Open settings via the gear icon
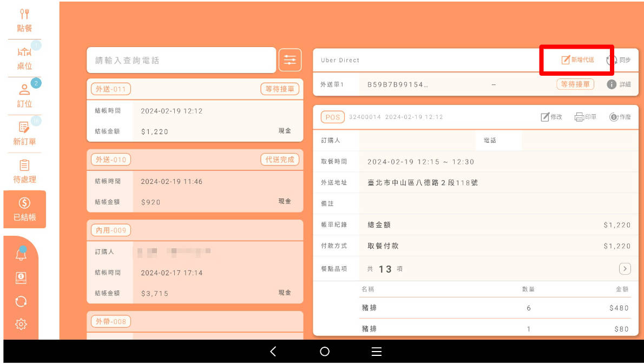Image resolution: width=644 pixels, height=364 pixels. click(21, 324)
